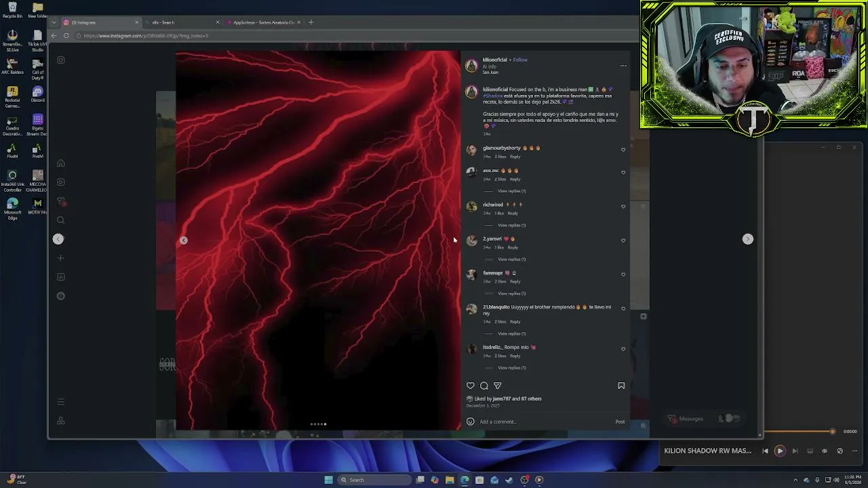This screenshot has height=488, width=868.
Task: Open the Messages popup in Instagram
Action: (705, 419)
